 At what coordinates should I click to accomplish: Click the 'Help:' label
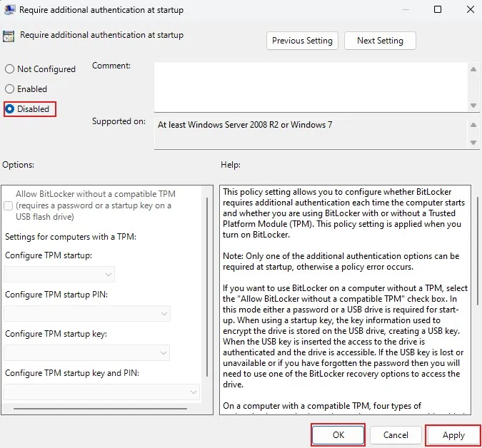pos(231,165)
